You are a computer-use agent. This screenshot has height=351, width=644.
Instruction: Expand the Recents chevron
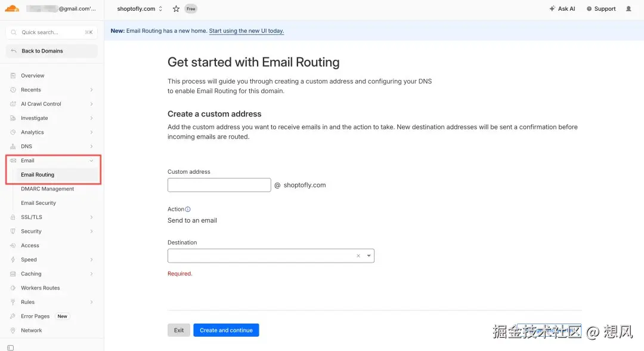point(91,90)
